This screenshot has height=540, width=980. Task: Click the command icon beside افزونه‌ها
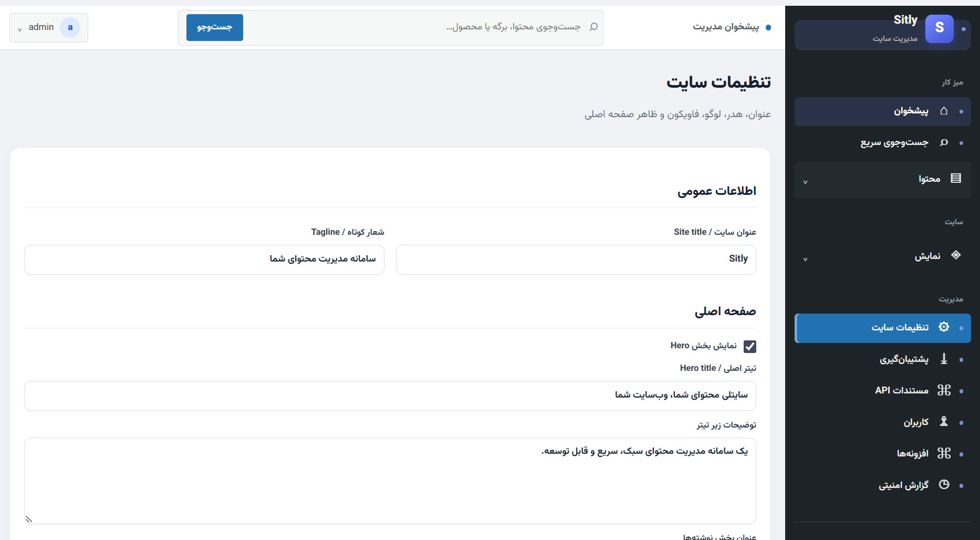click(944, 453)
